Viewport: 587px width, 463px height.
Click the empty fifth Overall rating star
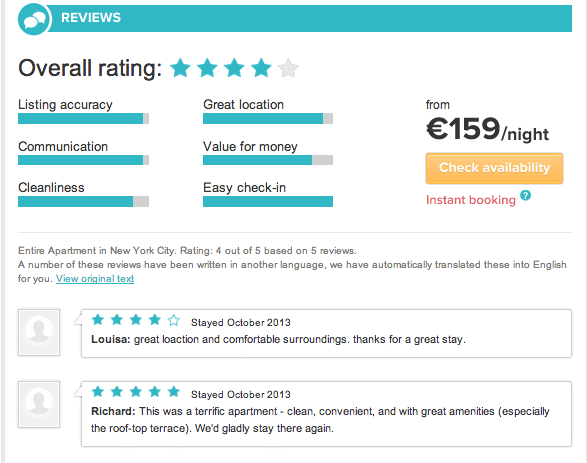point(288,68)
